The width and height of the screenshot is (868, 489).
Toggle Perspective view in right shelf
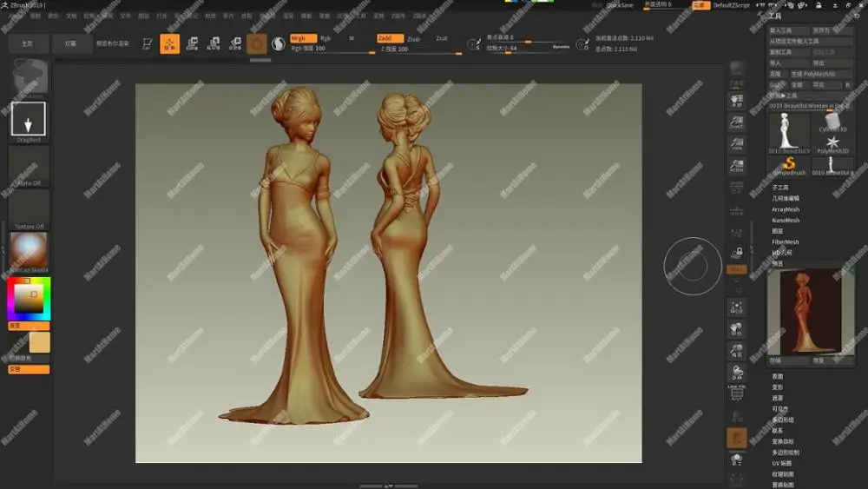(x=736, y=188)
